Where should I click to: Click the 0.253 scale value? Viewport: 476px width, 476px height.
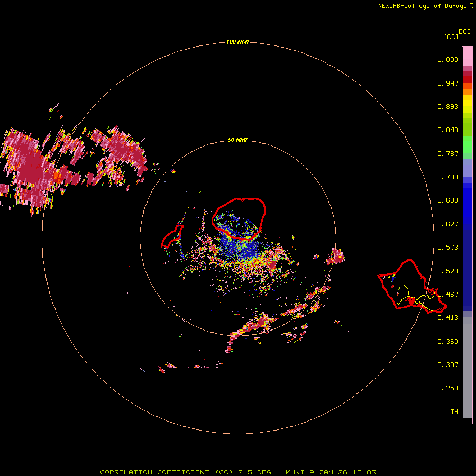point(448,388)
